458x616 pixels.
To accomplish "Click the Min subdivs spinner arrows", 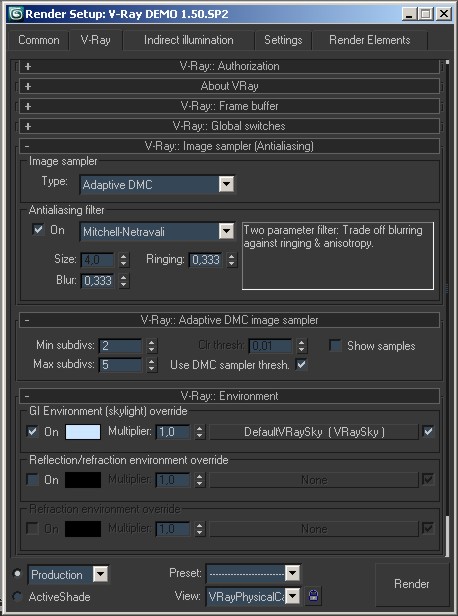I will [x=151, y=346].
